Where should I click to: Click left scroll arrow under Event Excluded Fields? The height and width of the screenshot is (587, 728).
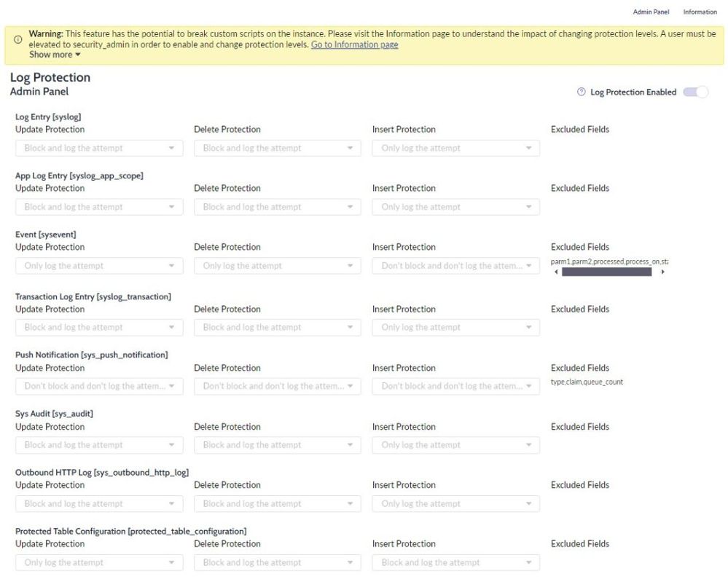(x=556, y=272)
